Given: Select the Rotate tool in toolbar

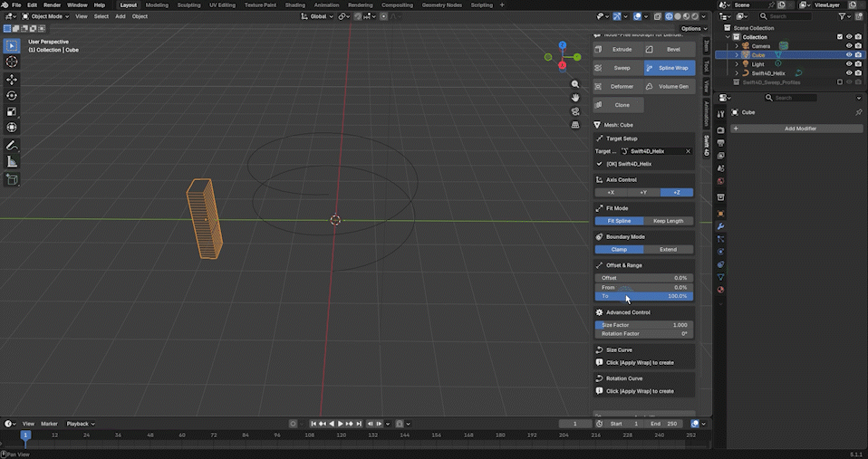Looking at the screenshot, I should [x=12, y=96].
